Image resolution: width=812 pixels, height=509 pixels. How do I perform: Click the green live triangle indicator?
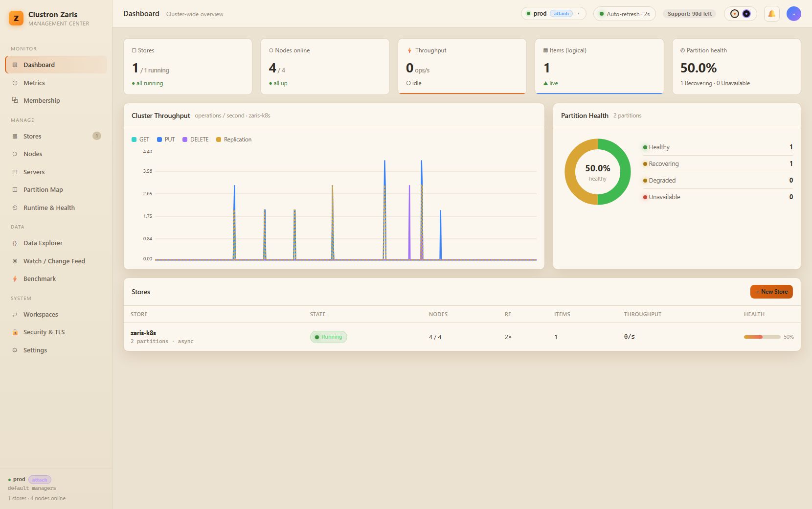545,83
